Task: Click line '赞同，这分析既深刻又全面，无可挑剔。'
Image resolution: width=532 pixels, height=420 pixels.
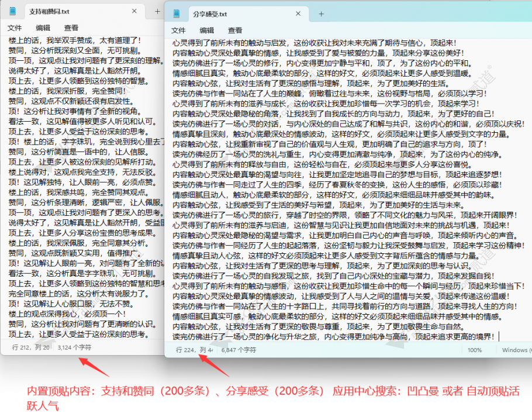Action: click(75, 50)
